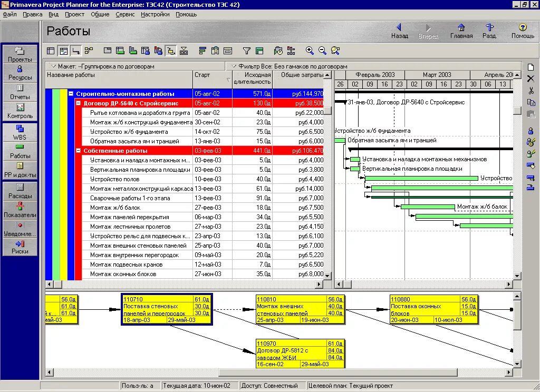Click the Assign Successors icon
This screenshot has height=392, width=540.
(x=531, y=187)
